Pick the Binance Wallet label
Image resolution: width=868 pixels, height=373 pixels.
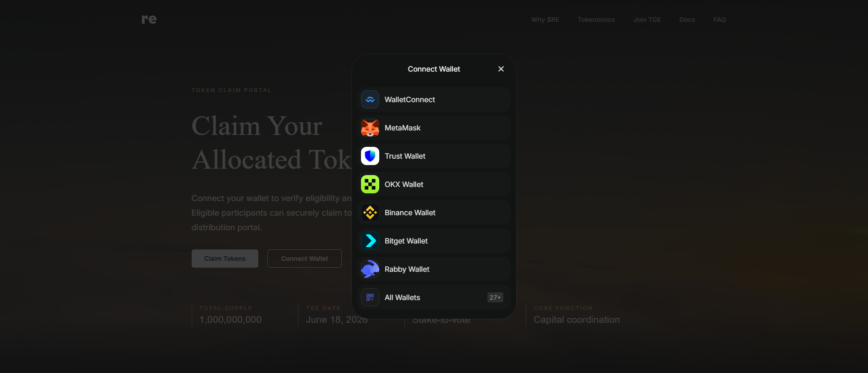(410, 212)
